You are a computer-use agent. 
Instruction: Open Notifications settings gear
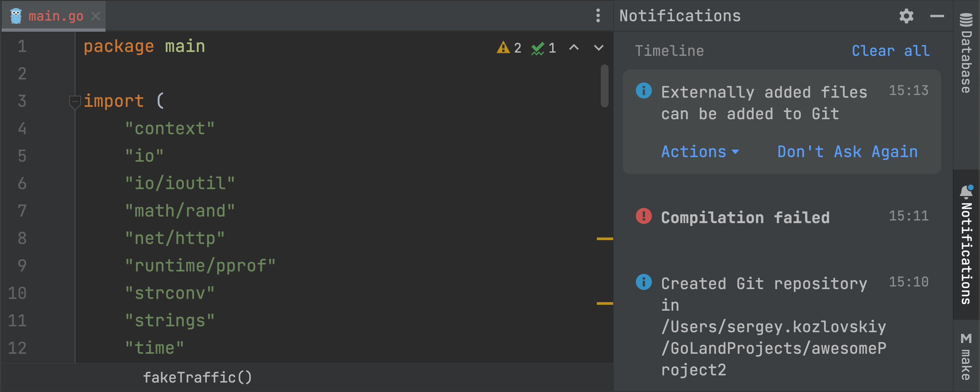point(906,16)
